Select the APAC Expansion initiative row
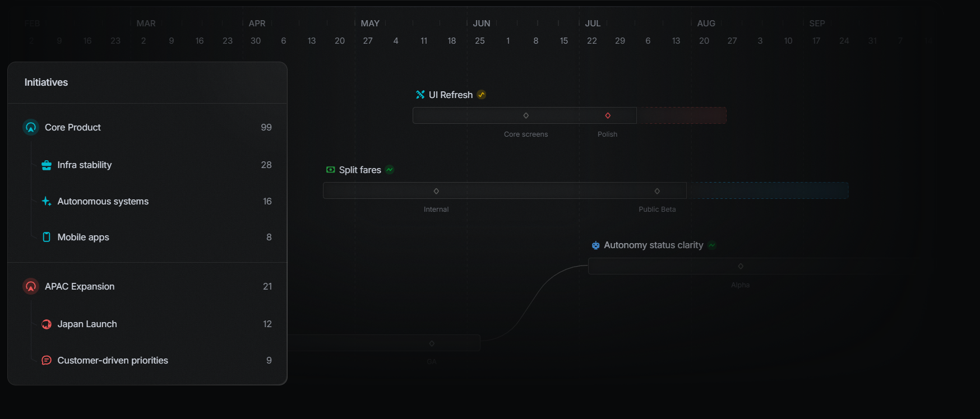980x419 pixels. (x=147, y=286)
